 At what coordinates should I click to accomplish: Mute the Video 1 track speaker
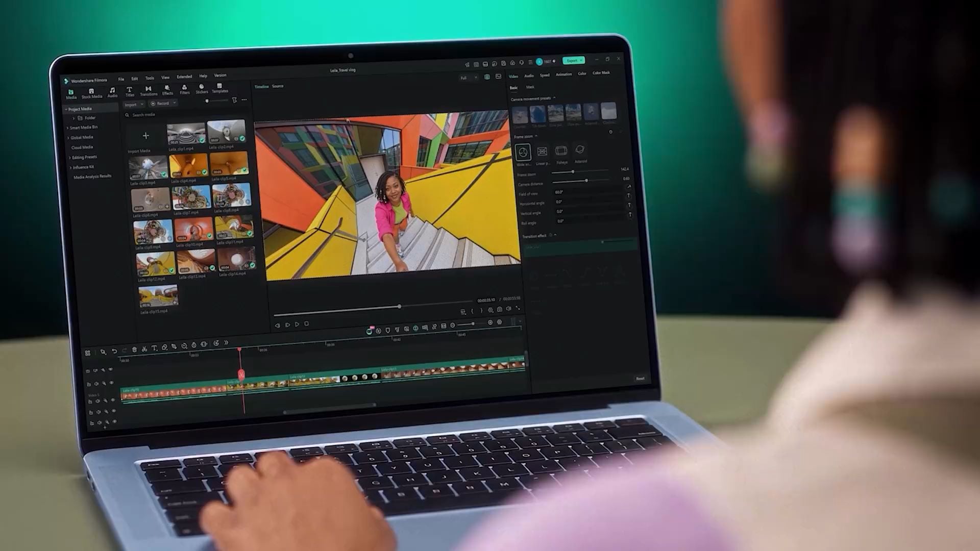pos(98,402)
